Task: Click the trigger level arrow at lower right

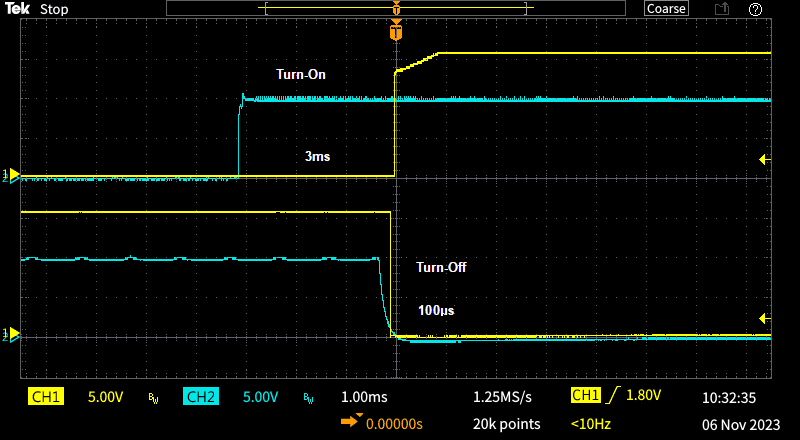Action: pos(765,319)
